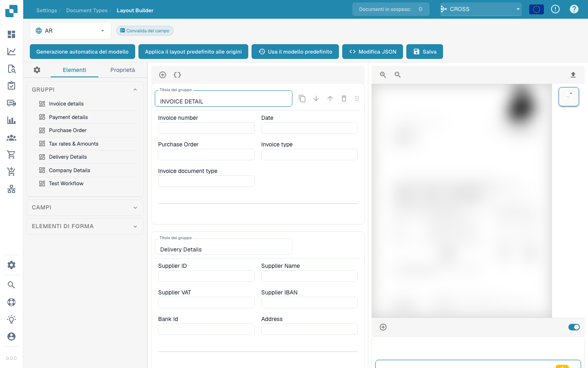
Task: Go to Settings breadcrumb
Action: (47, 11)
